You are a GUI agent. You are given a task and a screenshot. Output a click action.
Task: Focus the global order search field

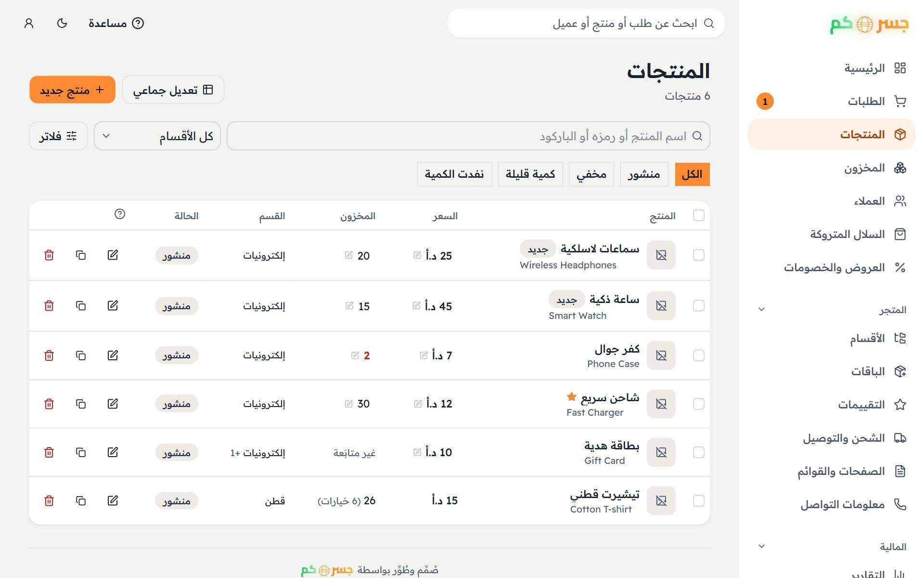point(586,23)
